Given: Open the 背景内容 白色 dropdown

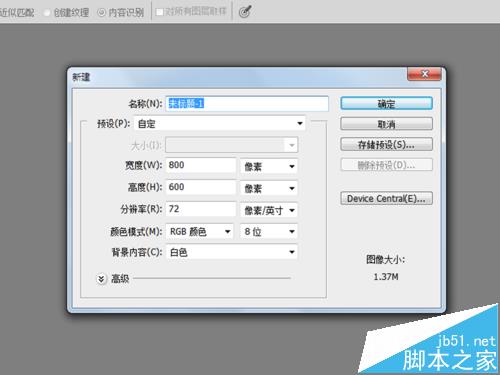Looking at the screenshot, I should click(x=232, y=252).
